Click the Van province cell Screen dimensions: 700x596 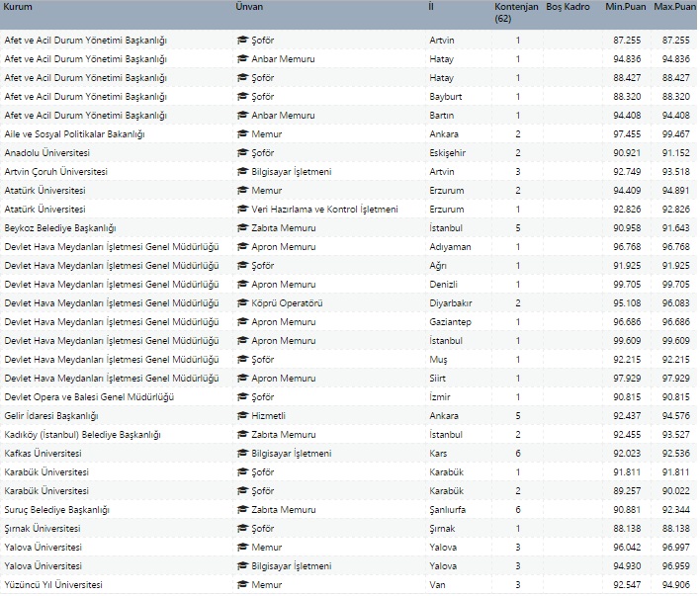click(437, 585)
